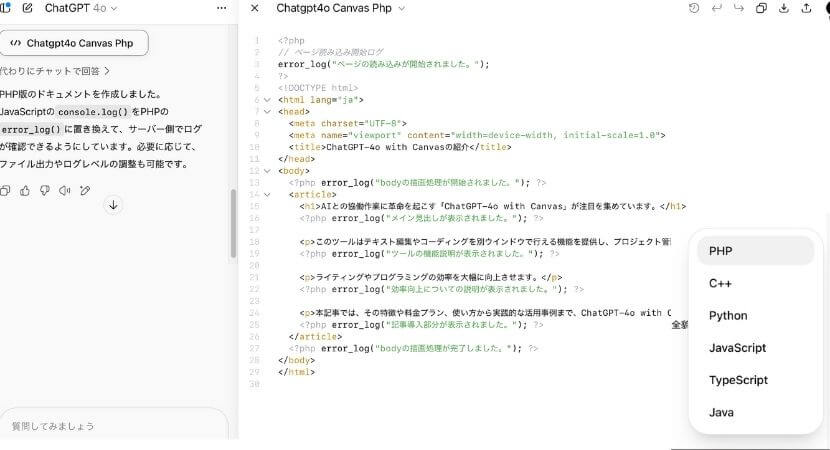Open the Chatgpt4o Canvas Php title dropdown
830x450 pixels.
point(340,8)
